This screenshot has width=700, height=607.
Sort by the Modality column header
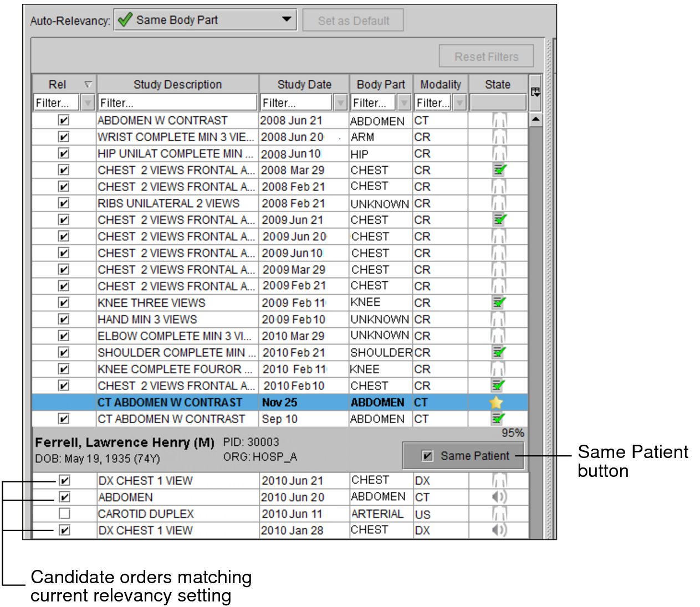pyautogui.click(x=441, y=84)
